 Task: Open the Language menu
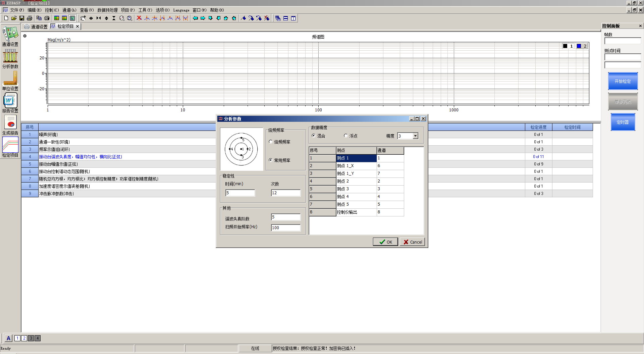181,10
